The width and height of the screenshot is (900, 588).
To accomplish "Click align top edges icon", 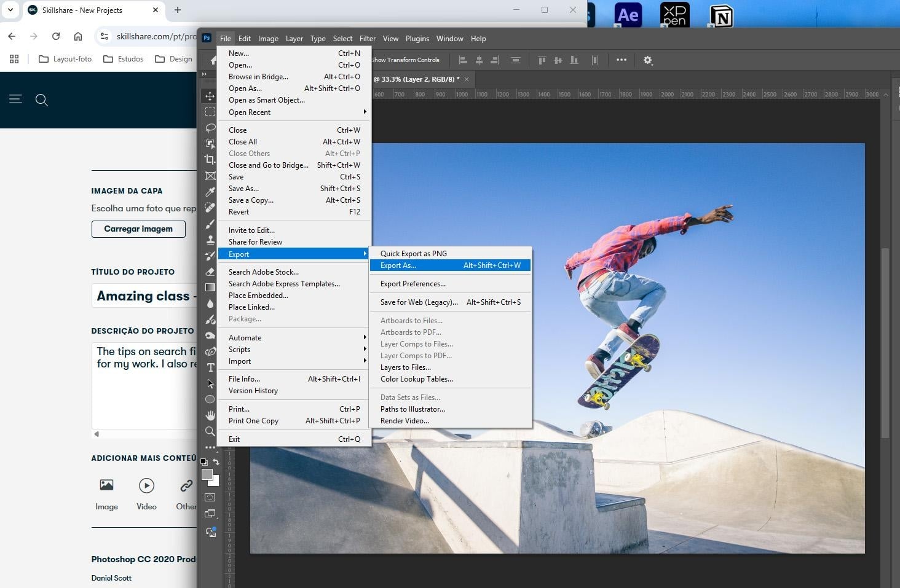I will 542,60.
